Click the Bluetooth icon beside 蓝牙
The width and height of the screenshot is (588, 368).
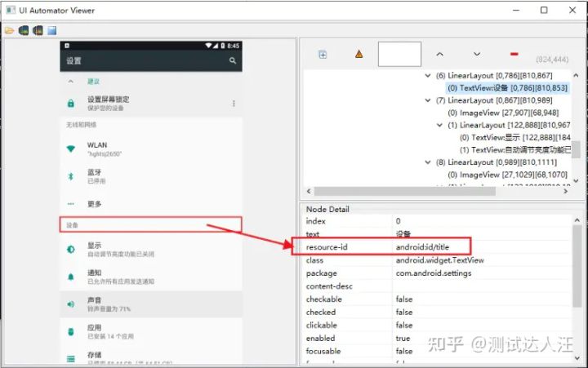(70, 176)
